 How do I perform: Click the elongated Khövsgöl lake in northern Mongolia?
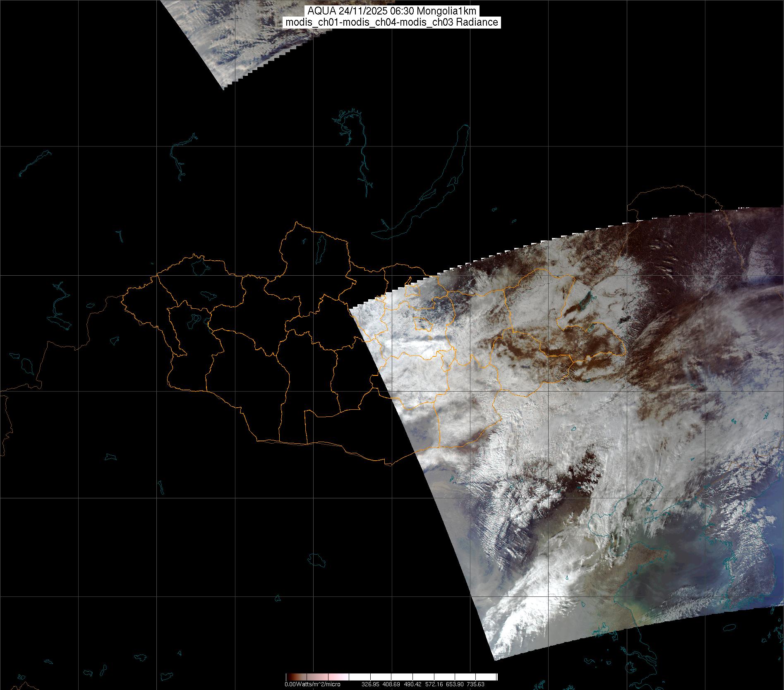click(x=320, y=246)
